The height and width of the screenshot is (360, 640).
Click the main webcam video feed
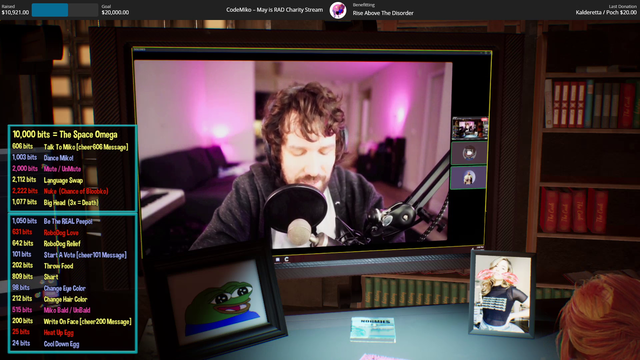click(293, 154)
